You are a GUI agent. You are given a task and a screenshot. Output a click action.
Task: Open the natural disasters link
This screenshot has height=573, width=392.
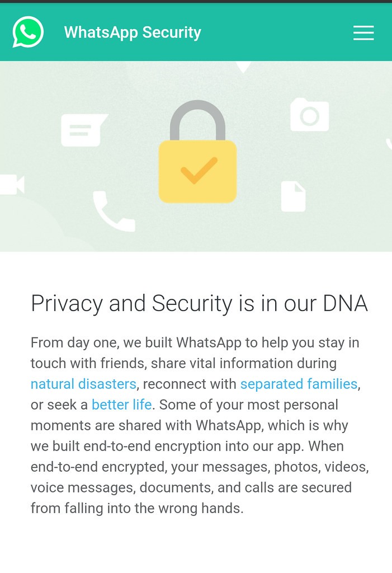pos(83,384)
